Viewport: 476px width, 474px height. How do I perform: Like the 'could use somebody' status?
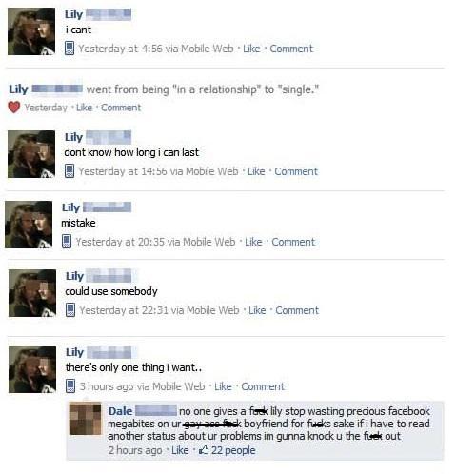click(257, 310)
